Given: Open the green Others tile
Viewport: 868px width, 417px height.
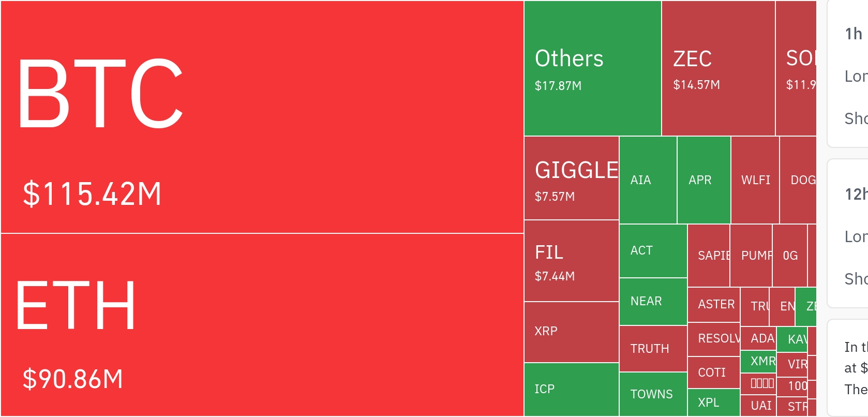Looking at the screenshot, I should (592, 68).
